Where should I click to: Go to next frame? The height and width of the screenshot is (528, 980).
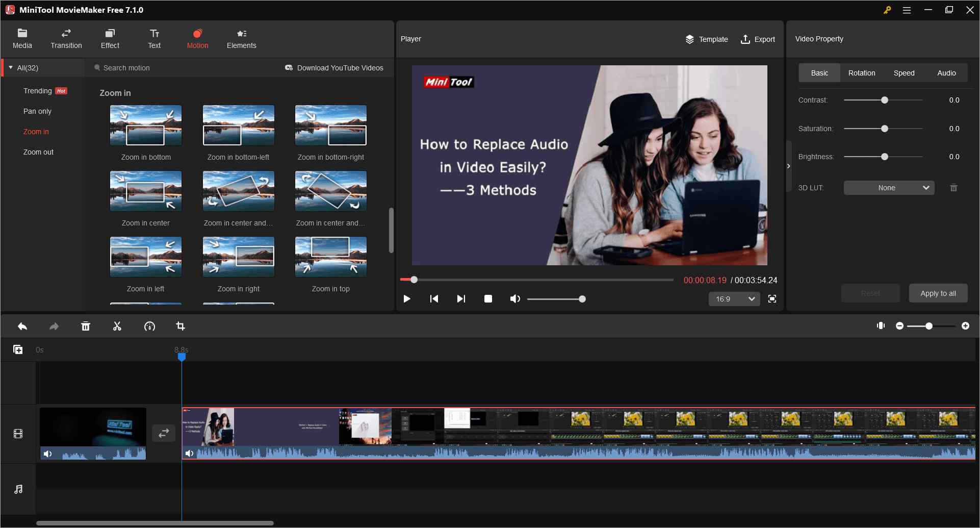pyautogui.click(x=461, y=299)
